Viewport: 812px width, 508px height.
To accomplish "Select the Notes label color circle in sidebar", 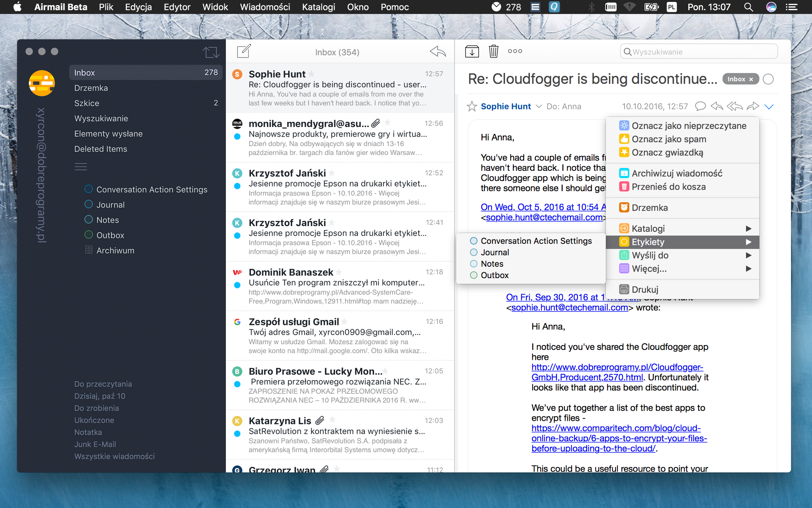I will [89, 220].
